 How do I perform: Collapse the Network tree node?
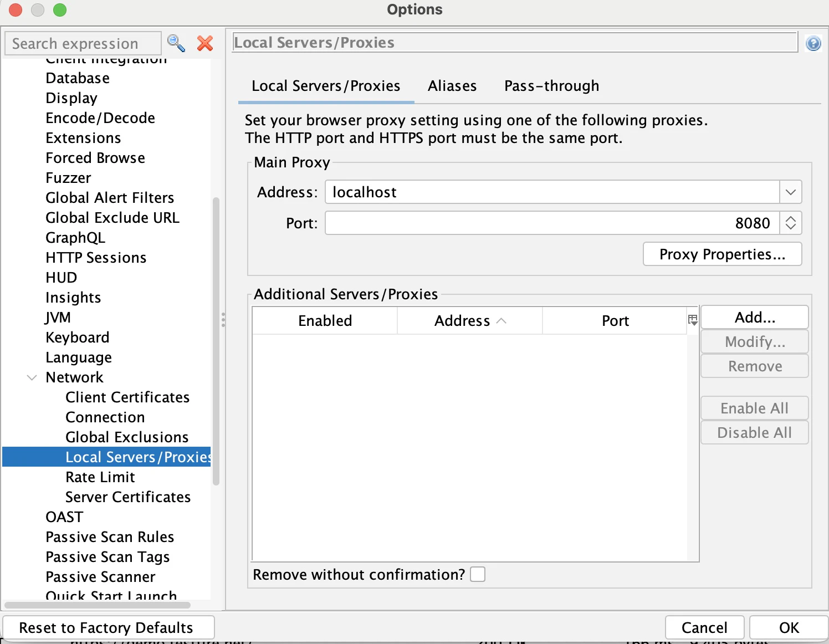click(32, 377)
